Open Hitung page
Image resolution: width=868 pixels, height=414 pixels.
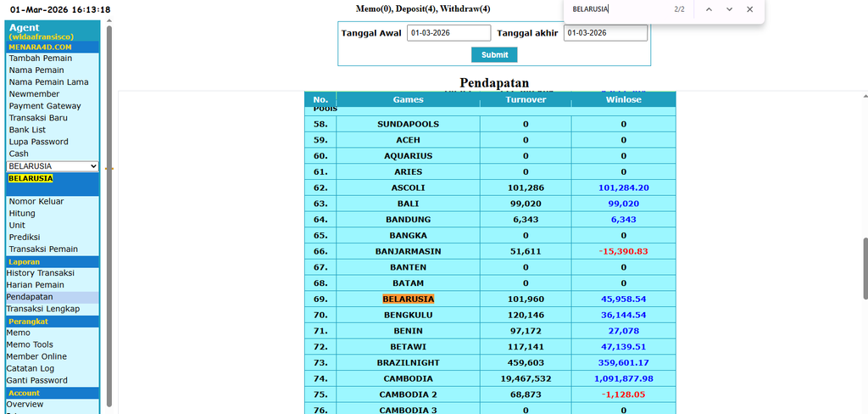click(22, 214)
